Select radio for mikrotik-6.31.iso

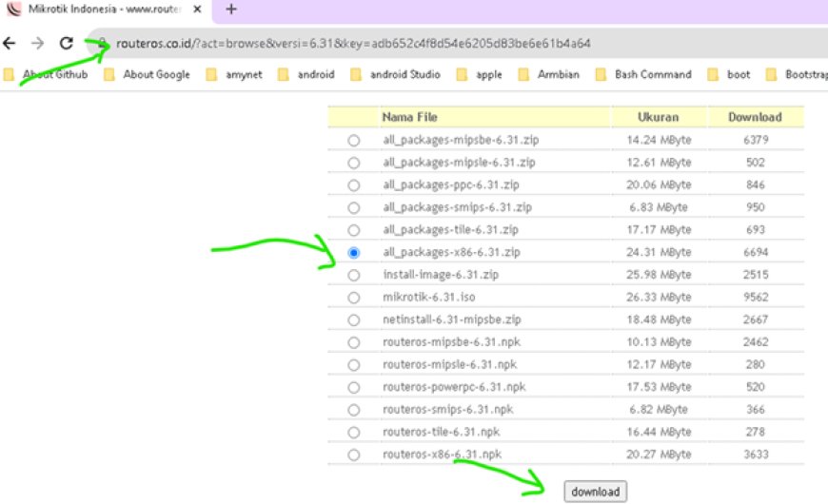pos(353,298)
